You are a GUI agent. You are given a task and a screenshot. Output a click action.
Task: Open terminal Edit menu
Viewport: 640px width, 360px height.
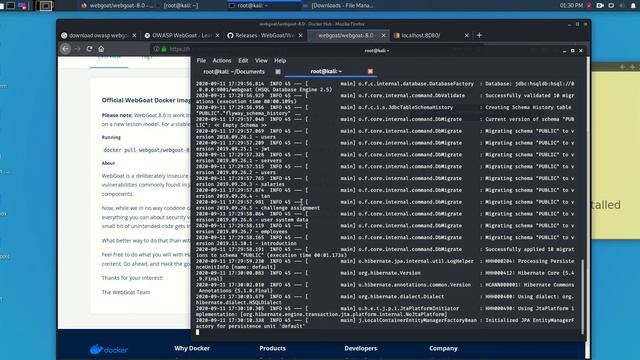243,60
